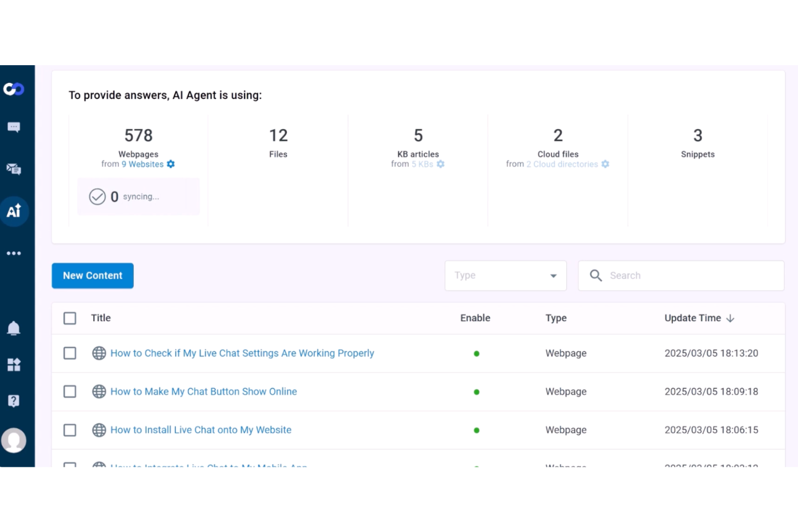Open settings gear next to 2 Cloud directories
Screen dimensions: 798x532
605,164
